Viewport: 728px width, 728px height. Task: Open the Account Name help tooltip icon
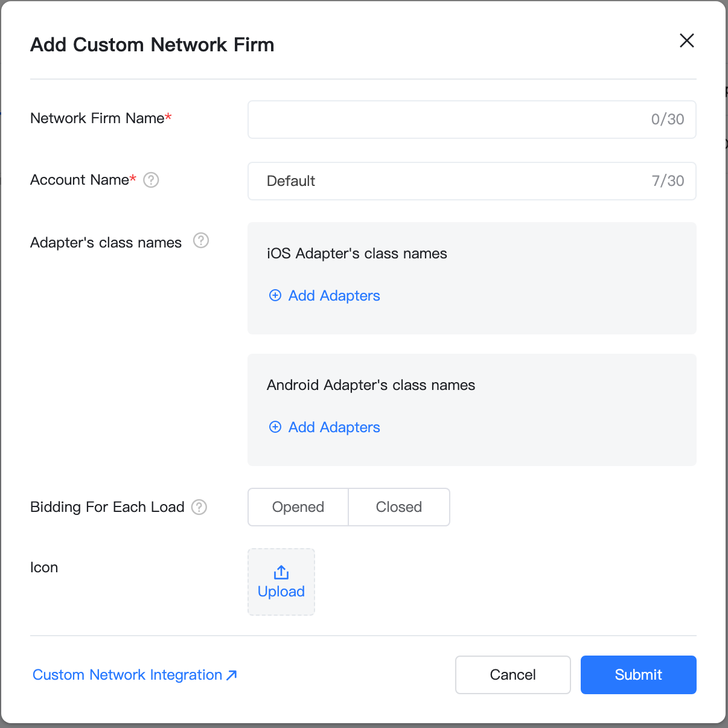(151, 180)
